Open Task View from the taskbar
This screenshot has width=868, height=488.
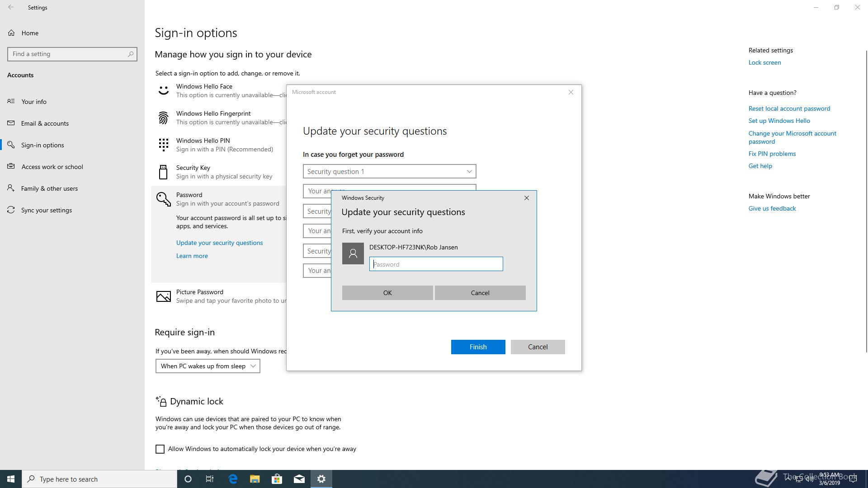210,479
